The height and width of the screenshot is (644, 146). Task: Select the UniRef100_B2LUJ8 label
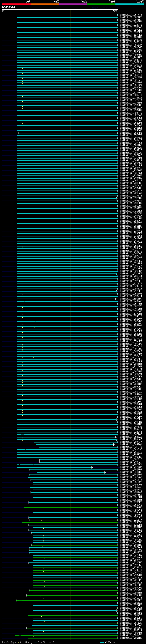[x=131, y=80]
